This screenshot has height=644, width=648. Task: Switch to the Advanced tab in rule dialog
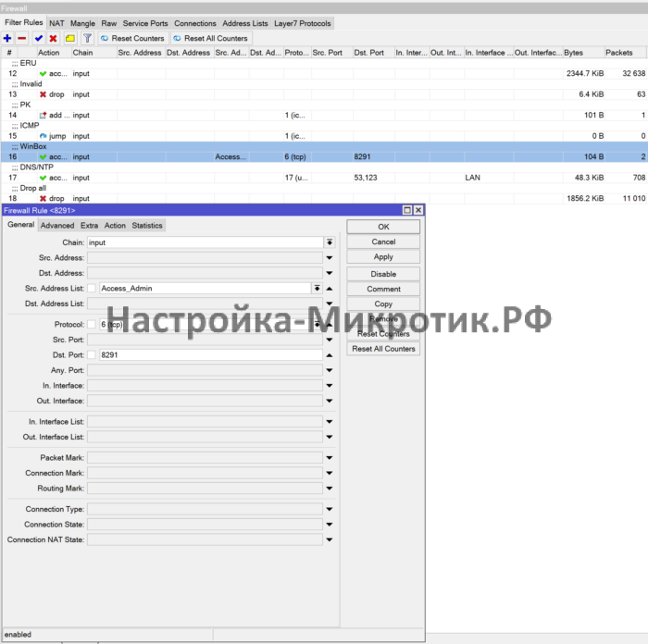coord(57,226)
